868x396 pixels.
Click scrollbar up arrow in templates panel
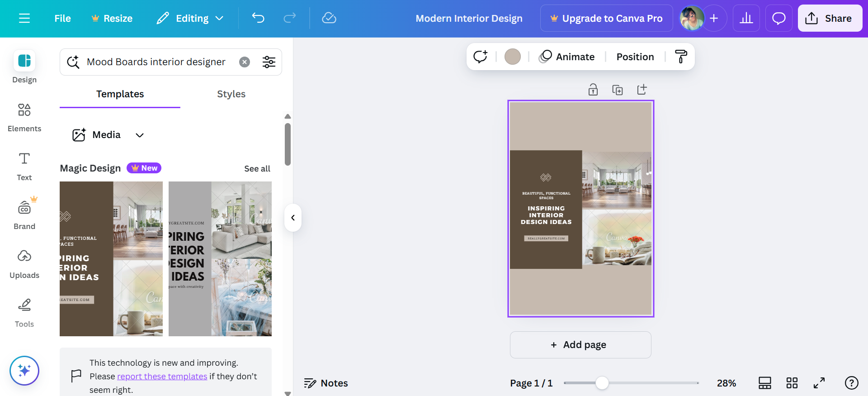[288, 116]
